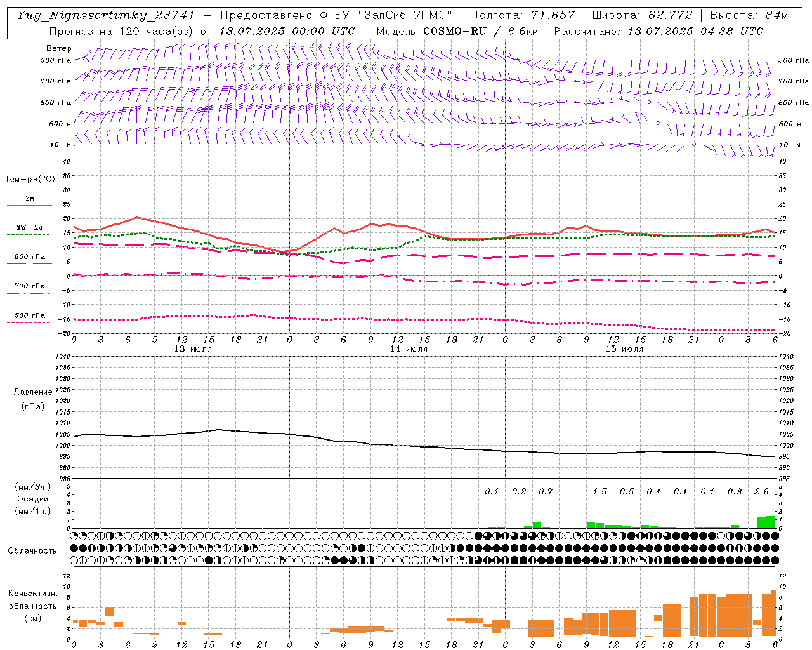Screen dimensions: 812x650
Task: Click the 'Давление' pressure panel label
Action: click(x=33, y=392)
